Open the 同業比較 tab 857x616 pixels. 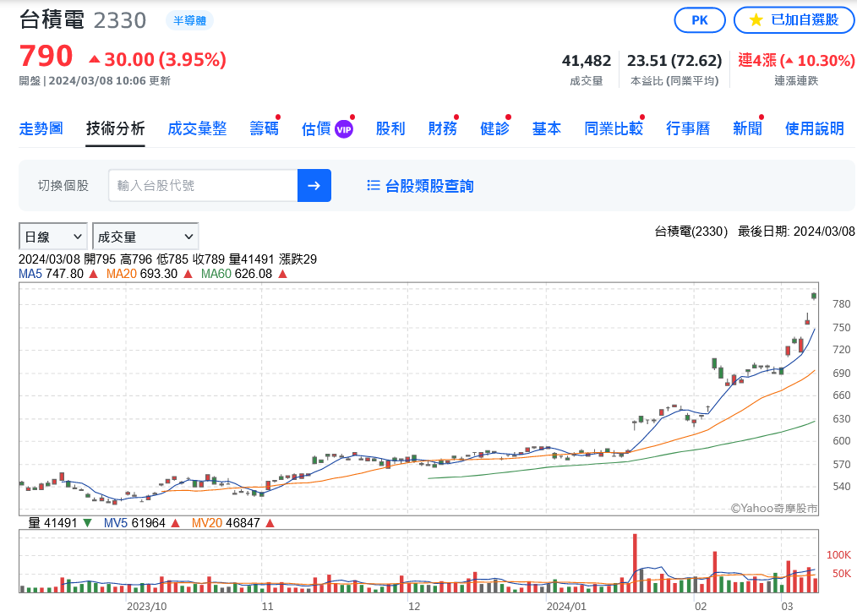click(614, 129)
